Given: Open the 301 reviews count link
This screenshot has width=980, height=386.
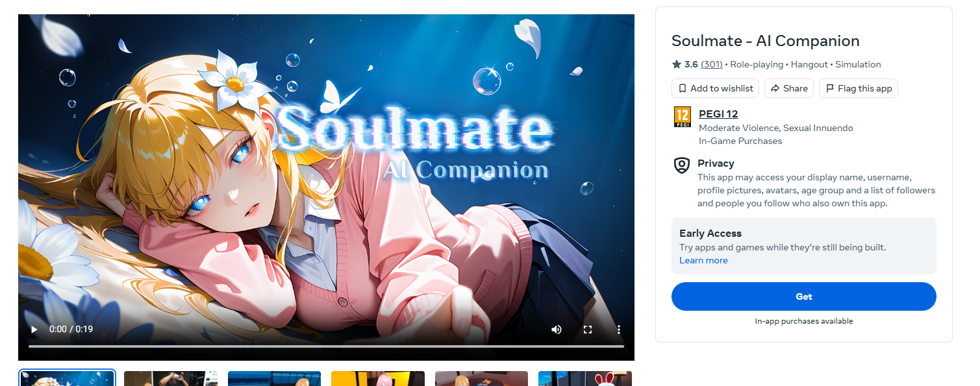Looking at the screenshot, I should coord(712,64).
